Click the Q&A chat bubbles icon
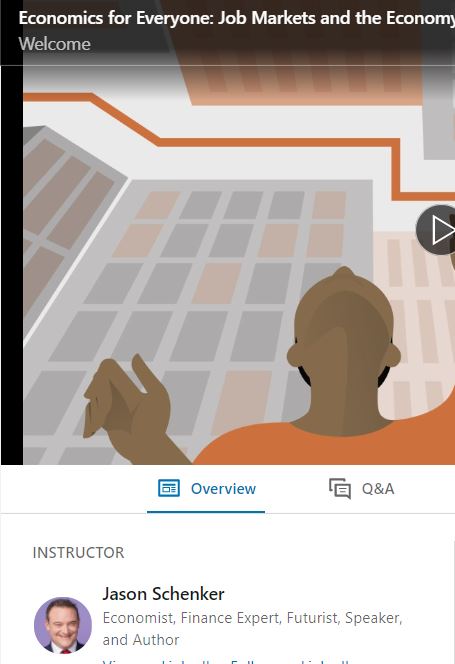This screenshot has width=455, height=664. click(x=340, y=489)
